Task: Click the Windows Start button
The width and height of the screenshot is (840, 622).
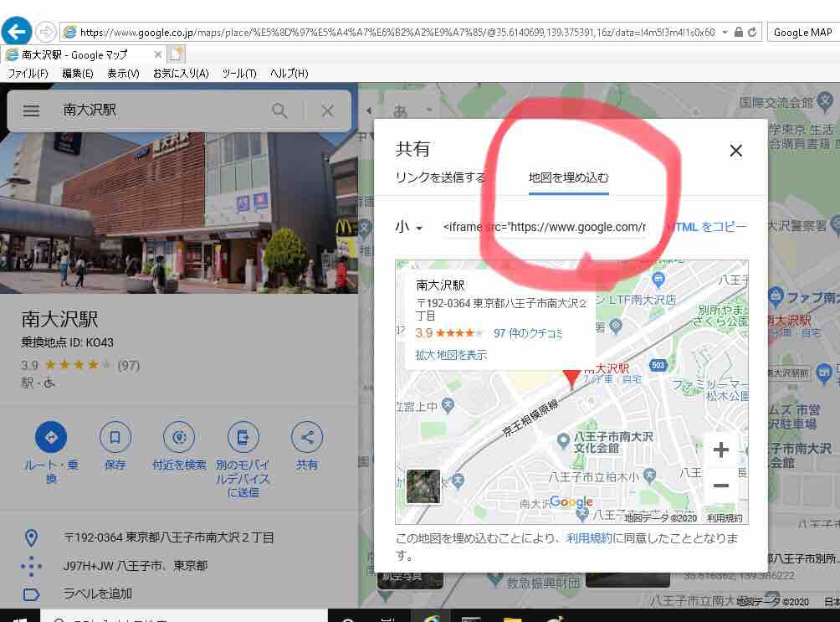Action: [x=19, y=619]
